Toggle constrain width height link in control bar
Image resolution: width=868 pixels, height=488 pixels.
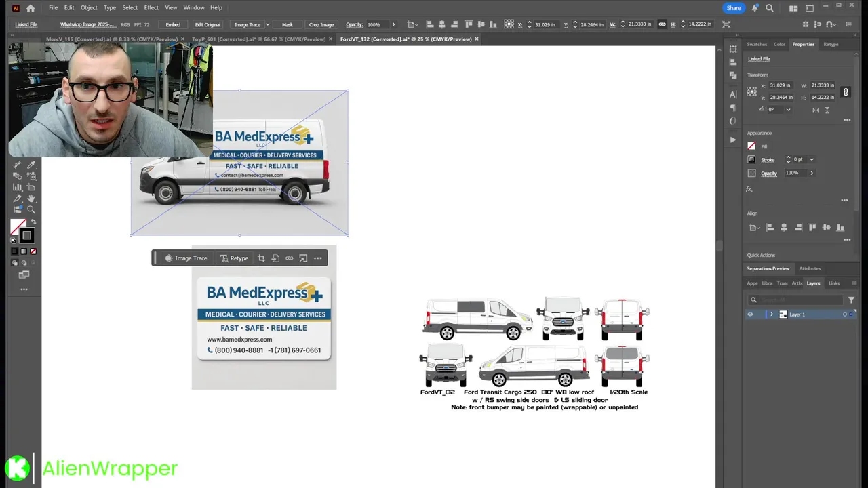point(663,24)
